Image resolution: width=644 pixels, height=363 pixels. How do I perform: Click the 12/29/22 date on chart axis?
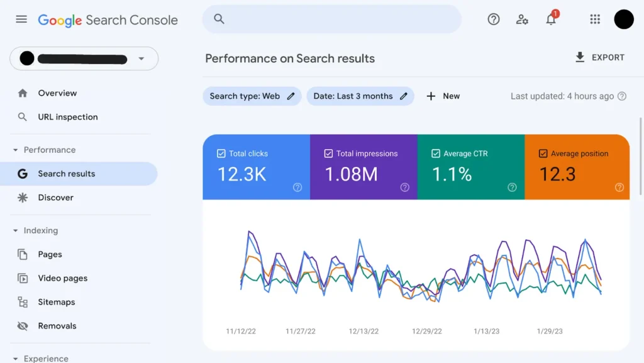point(427,332)
